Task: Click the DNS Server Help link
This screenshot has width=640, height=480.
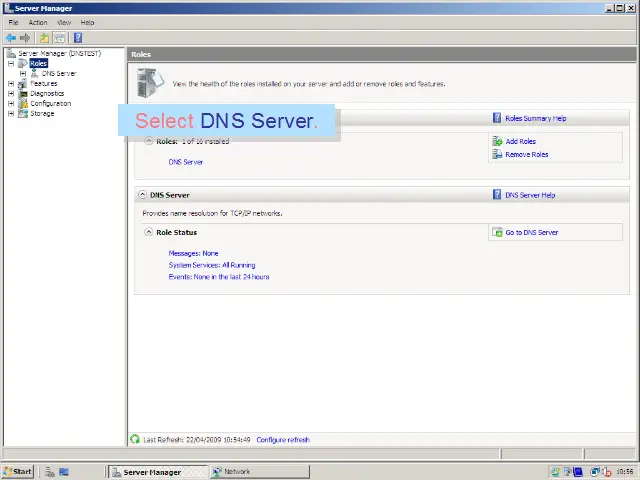Action: point(530,195)
